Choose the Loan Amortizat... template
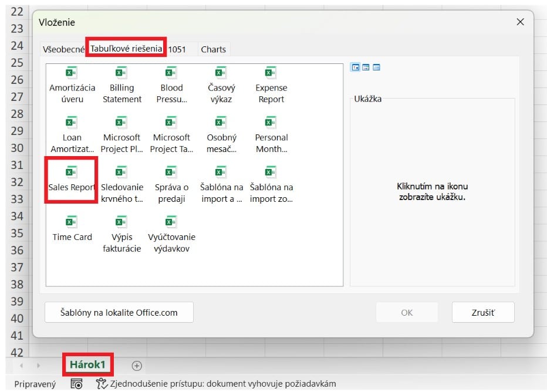Viewport: 547px width, 392px height. tap(72, 135)
